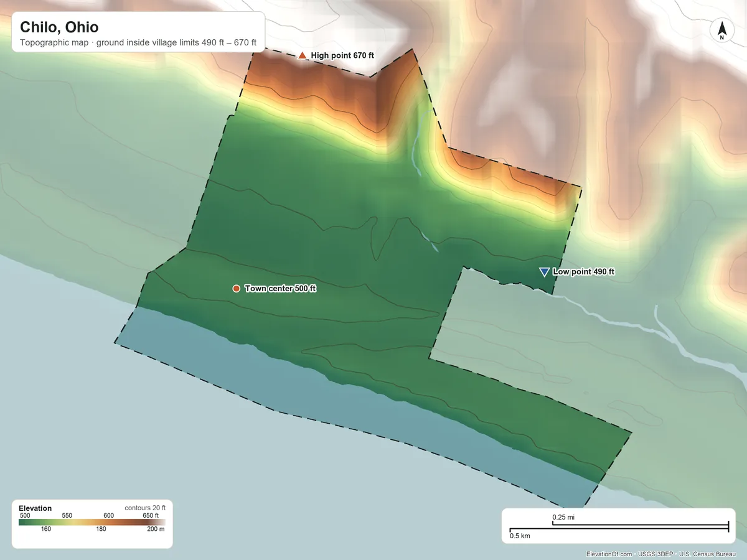Click the 'High point 670 ft' label
The image size is (747, 560).
(342, 55)
